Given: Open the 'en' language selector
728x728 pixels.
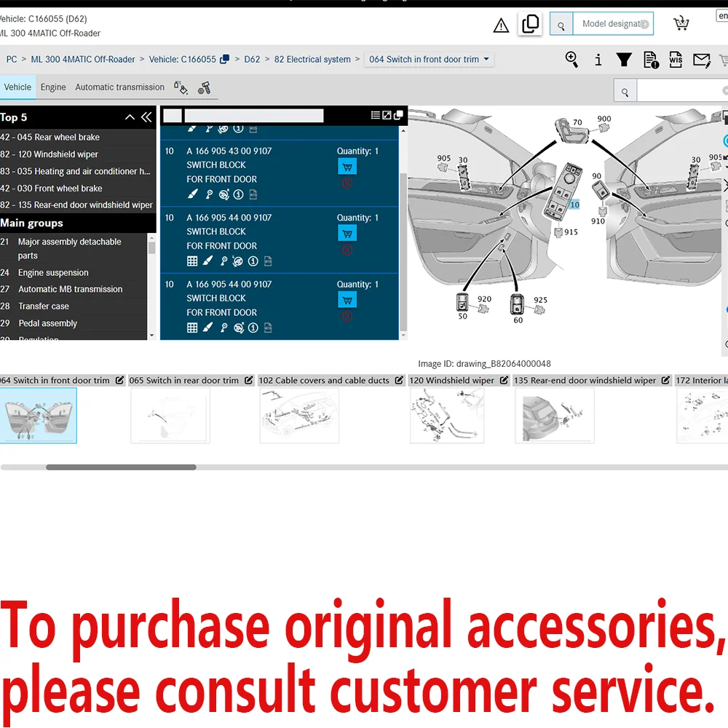Looking at the screenshot, I should pos(722,15).
